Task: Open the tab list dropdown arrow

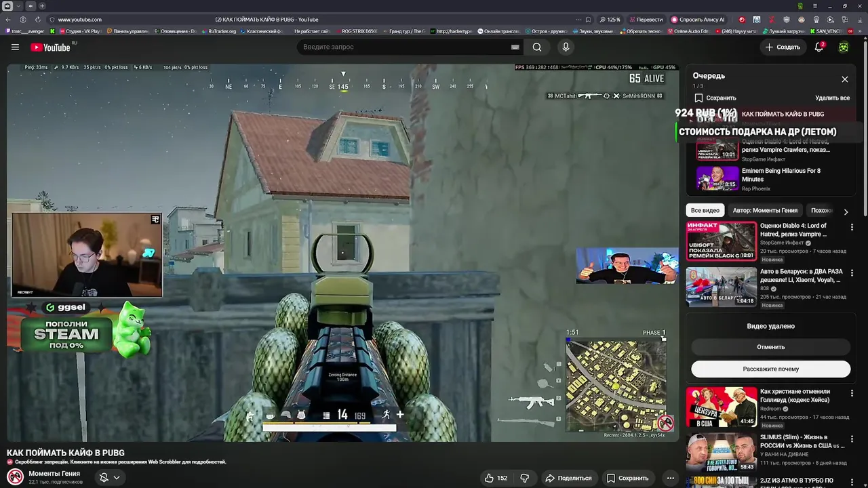Action: [18, 6]
